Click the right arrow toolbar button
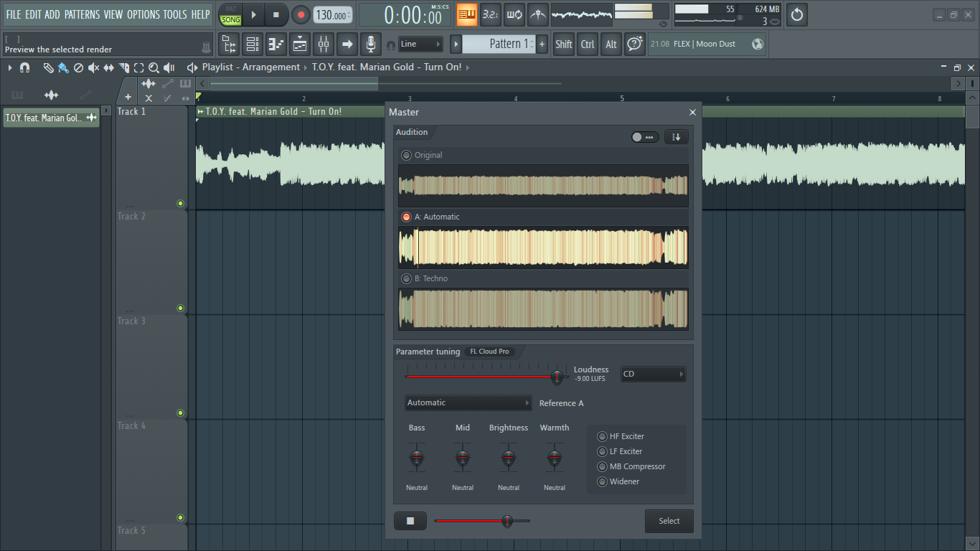The width and height of the screenshot is (980, 551). click(x=347, y=44)
